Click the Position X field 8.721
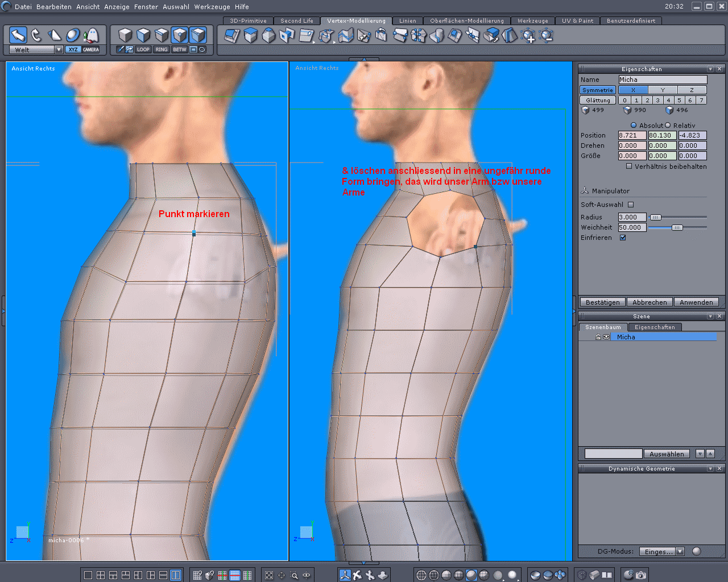 pos(632,135)
